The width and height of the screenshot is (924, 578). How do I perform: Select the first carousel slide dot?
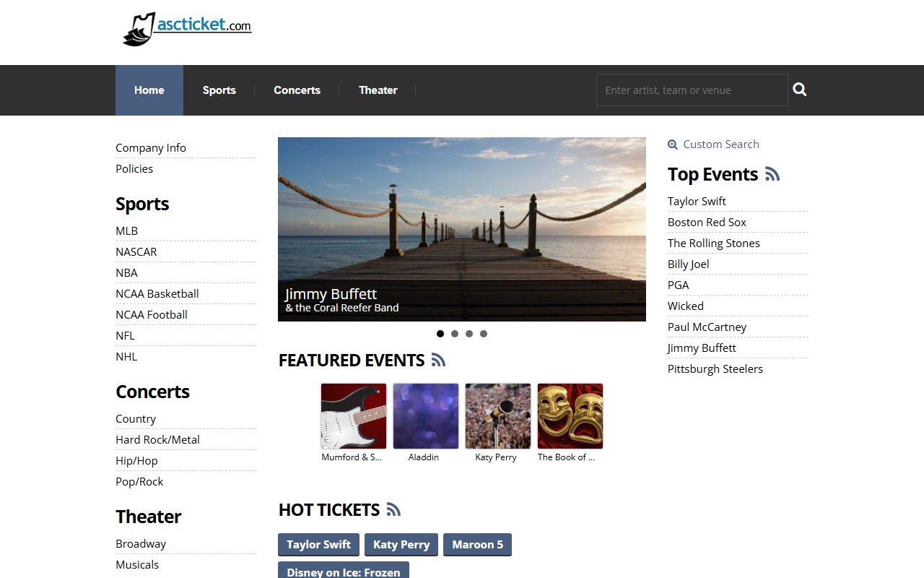tap(440, 334)
